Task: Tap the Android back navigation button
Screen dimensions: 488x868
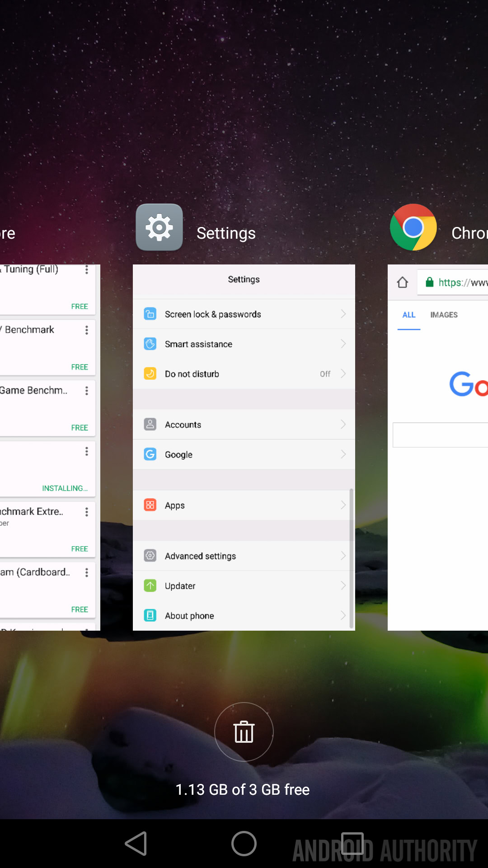Action: [x=136, y=844]
